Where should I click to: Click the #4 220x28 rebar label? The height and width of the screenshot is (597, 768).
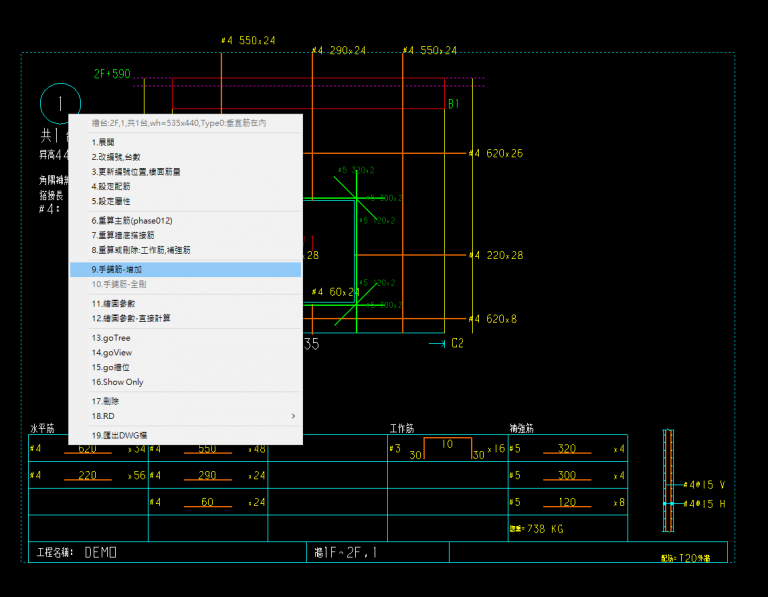(496, 255)
